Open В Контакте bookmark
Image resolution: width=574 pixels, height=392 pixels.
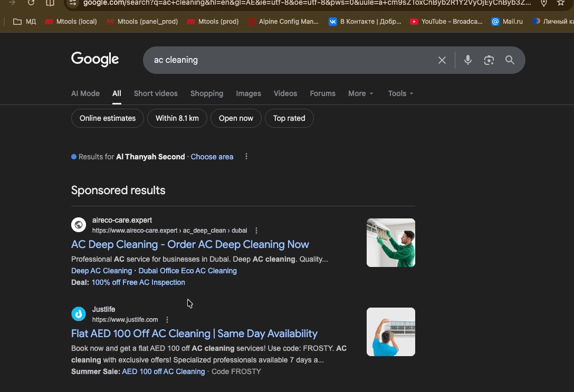(x=365, y=22)
